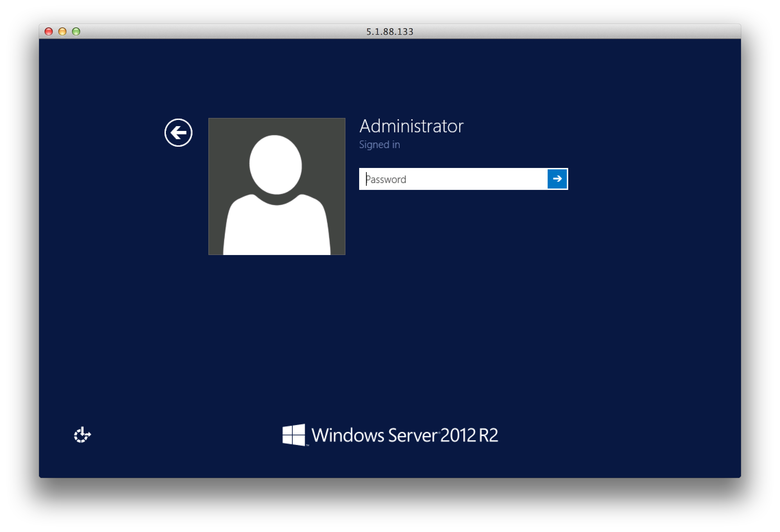Click the Windows logo at the bottom
The image size is (780, 532).
pos(294,435)
